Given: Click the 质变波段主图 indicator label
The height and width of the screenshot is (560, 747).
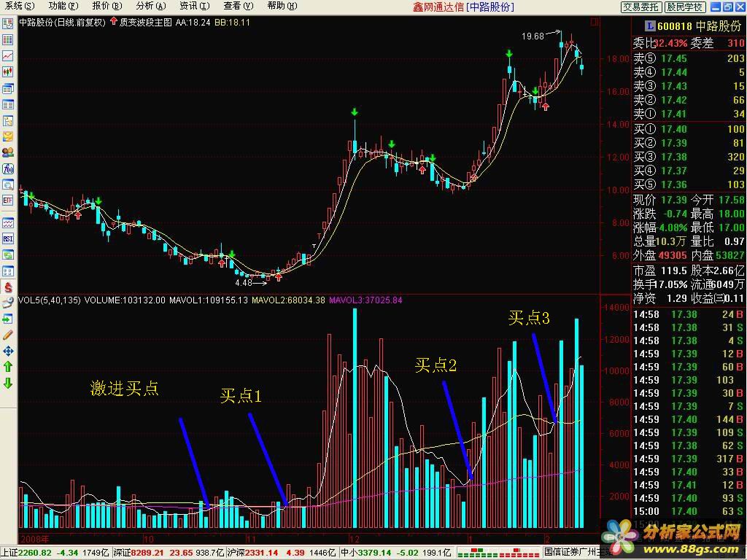Looking at the screenshot, I should [145, 22].
